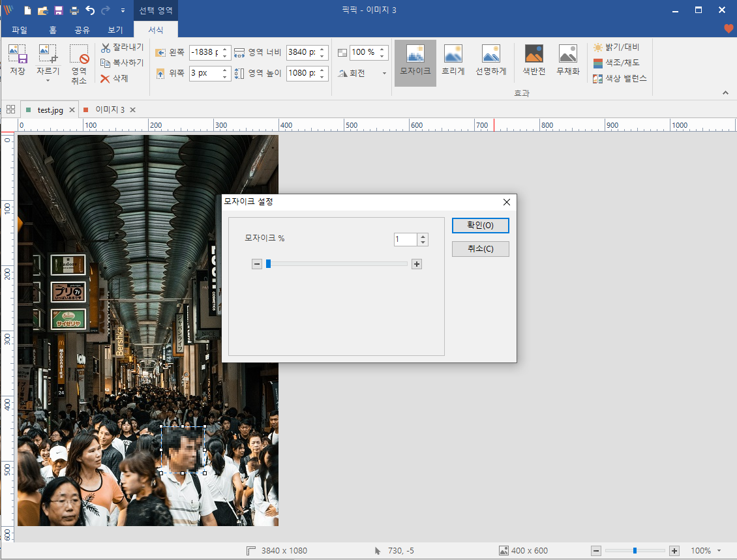Click the 모자이크 (mosaic) effect icon
737x560 pixels.
click(x=415, y=63)
